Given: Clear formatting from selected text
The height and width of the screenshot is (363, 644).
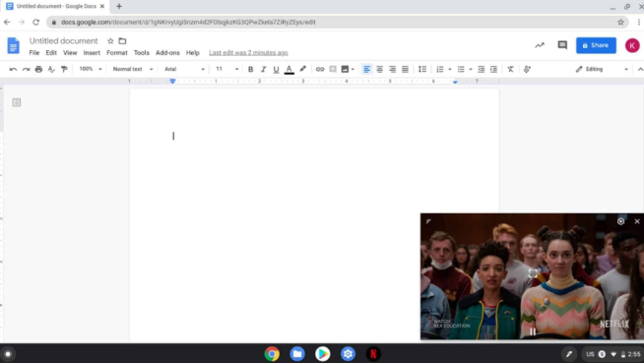Looking at the screenshot, I should (510, 69).
